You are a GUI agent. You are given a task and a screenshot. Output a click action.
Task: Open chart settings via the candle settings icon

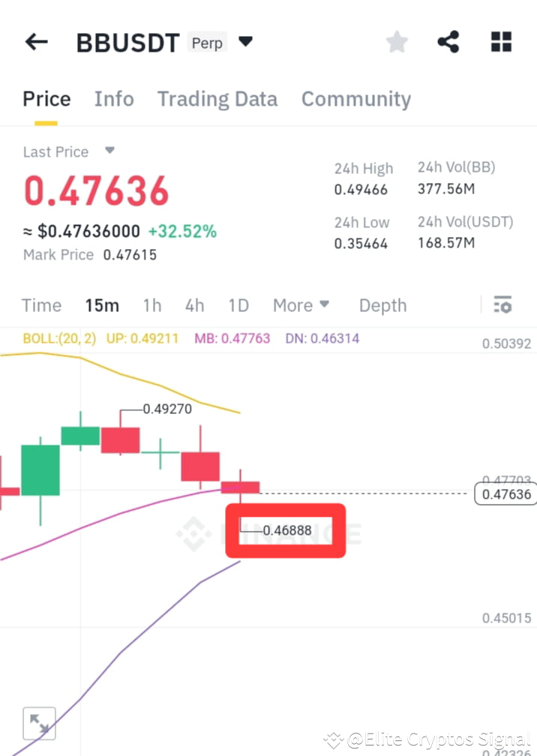(502, 304)
